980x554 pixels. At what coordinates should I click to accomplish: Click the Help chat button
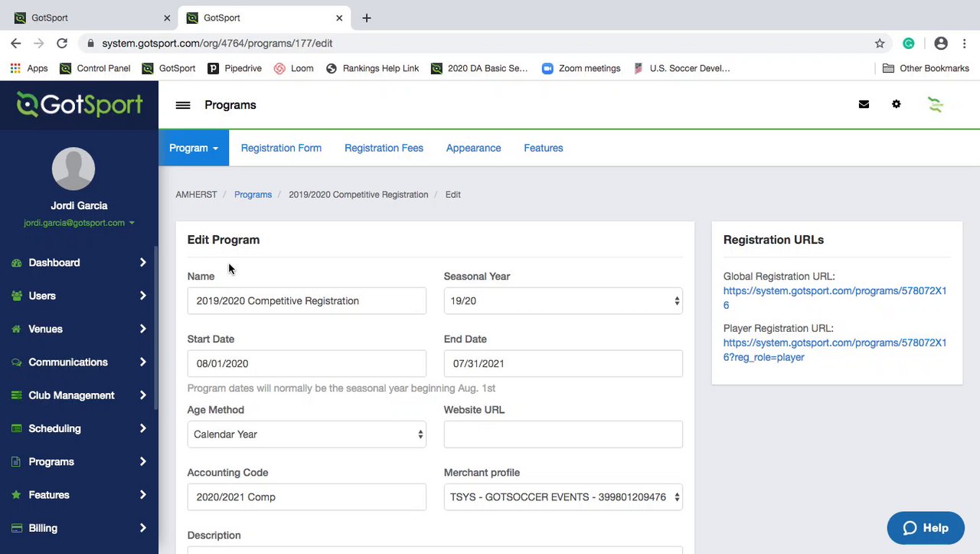click(x=925, y=528)
